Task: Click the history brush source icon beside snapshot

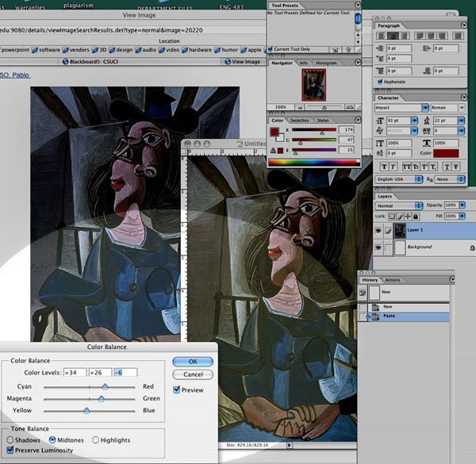Action: coord(363,293)
